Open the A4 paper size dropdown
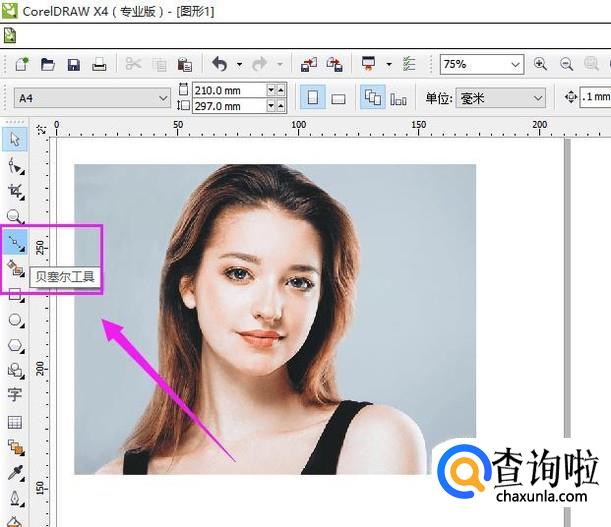 click(163, 98)
